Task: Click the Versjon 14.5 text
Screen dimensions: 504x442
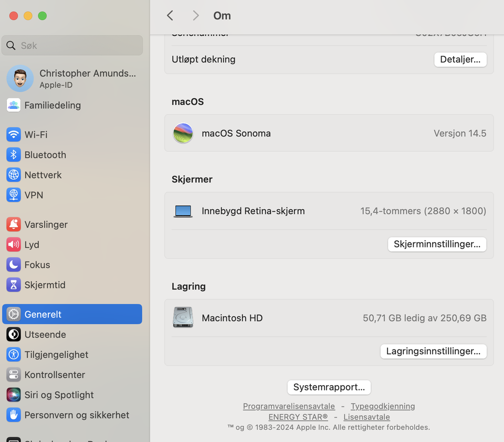Action: tap(460, 133)
